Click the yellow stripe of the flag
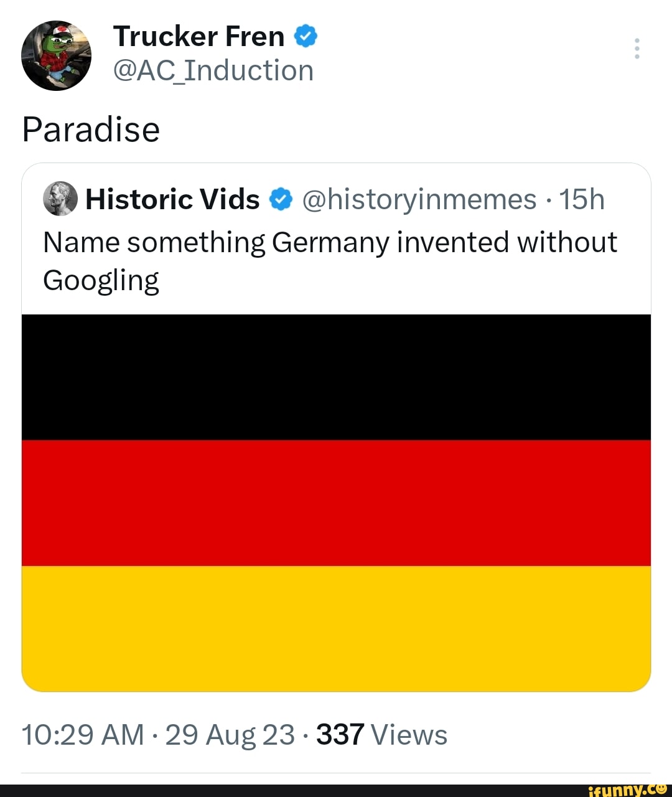This screenshot has width=672, height=797. 336,628
